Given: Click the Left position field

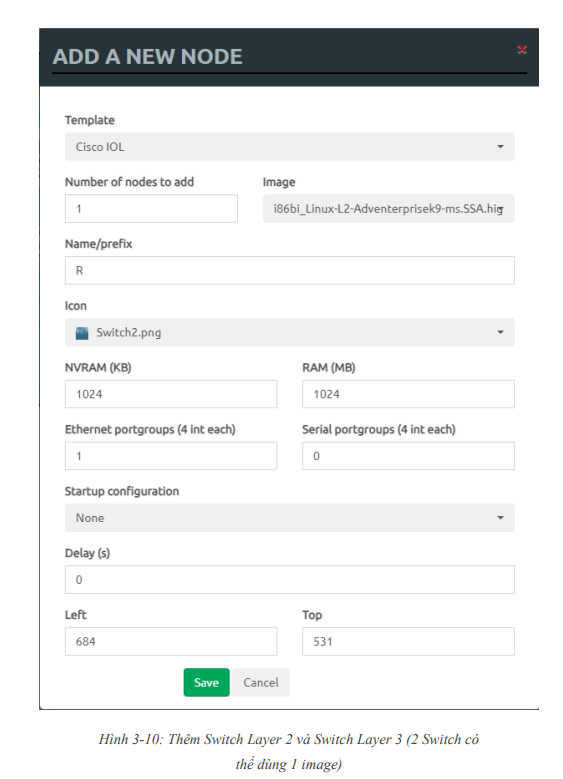Looking at the screenshot, I should [x=170, y=641].
